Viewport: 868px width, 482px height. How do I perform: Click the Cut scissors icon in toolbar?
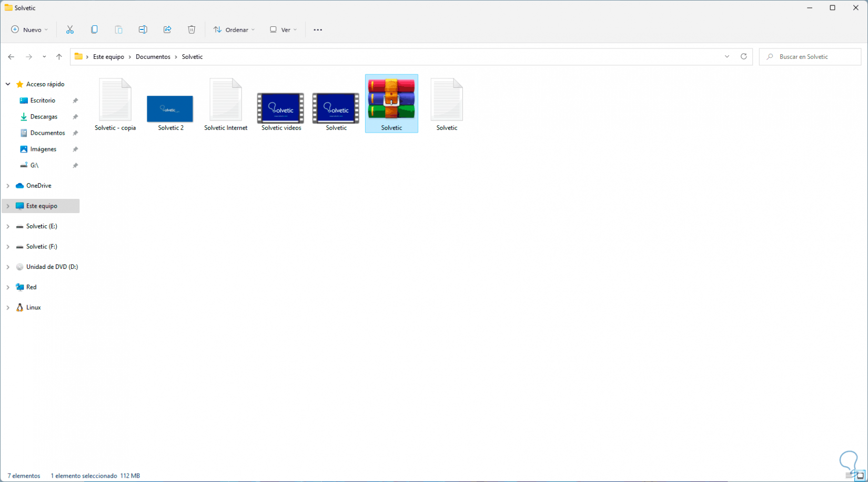click(70, 29)
